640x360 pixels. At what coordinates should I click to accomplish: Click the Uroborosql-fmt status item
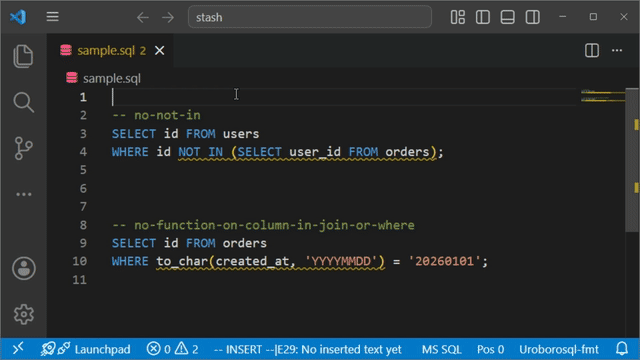[558, 349]
